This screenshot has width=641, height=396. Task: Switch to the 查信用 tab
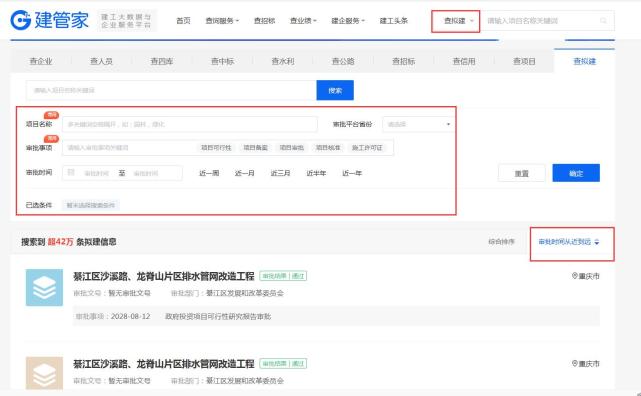(464, 61)
